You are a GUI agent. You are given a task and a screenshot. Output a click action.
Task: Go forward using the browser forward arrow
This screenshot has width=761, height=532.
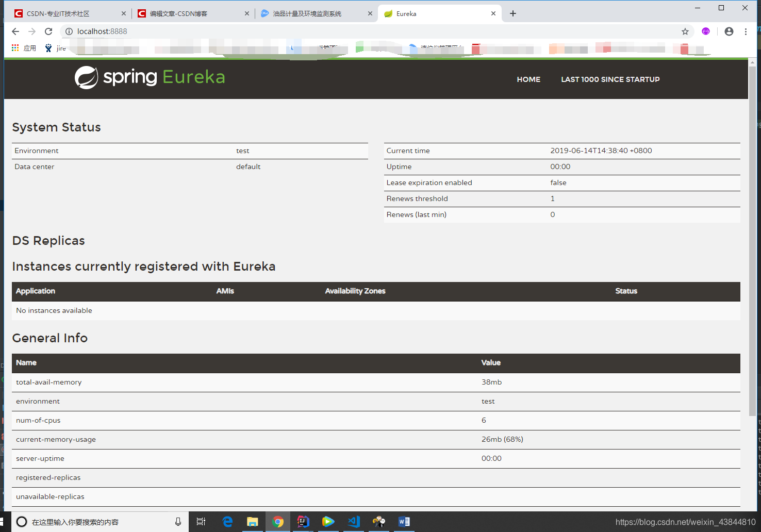[x=32, y=31]
